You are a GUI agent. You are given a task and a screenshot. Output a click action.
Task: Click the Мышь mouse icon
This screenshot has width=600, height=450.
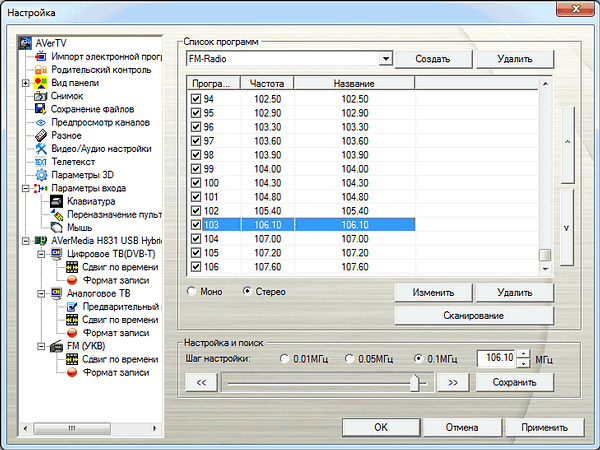pos(57,228)
